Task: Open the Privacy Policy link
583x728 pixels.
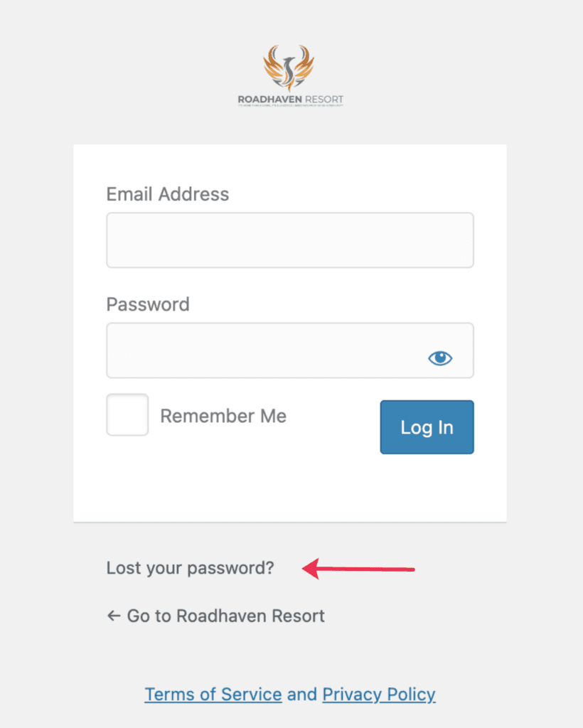Action: pos(379,694)
